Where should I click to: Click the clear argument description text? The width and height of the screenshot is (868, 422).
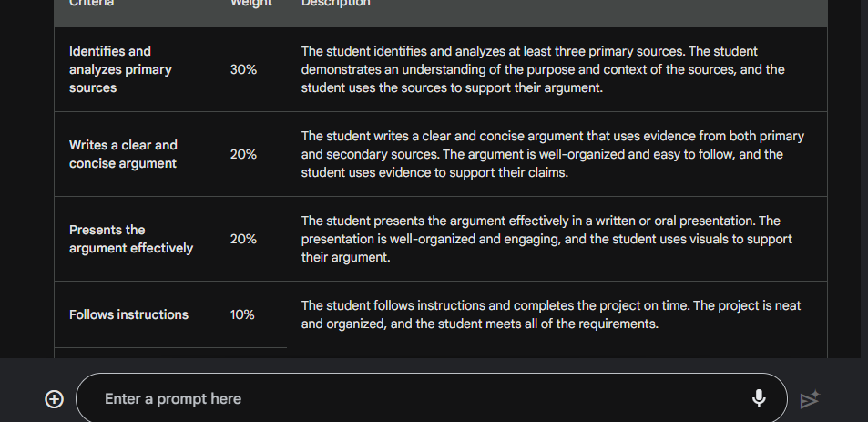point(553,154)
